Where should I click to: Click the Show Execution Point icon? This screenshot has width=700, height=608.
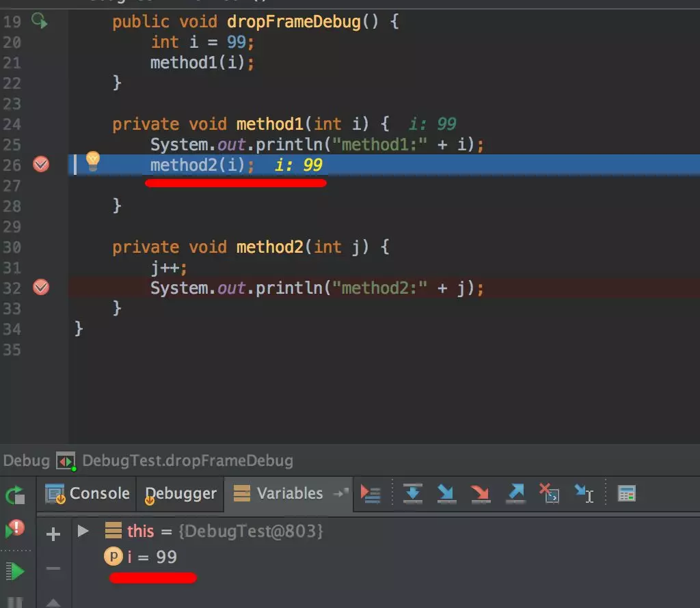coord(371,494)
